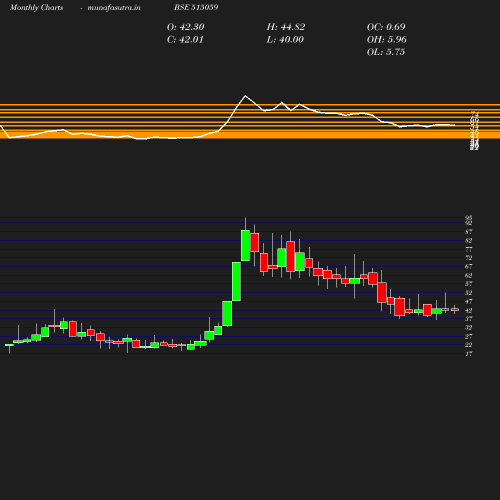Click the 'OH: 5.96' reading
Screen dimensions: 500x500
(x=387, y=40)
